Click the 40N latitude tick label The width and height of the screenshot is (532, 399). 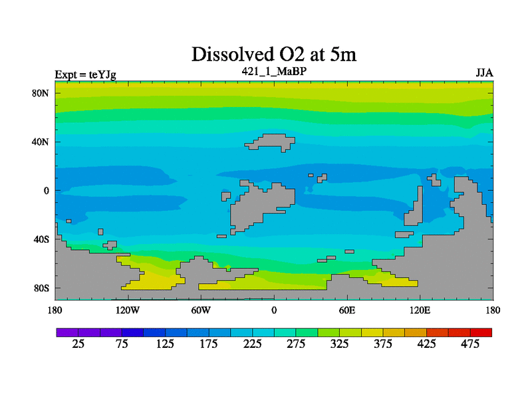coord(41,142)
